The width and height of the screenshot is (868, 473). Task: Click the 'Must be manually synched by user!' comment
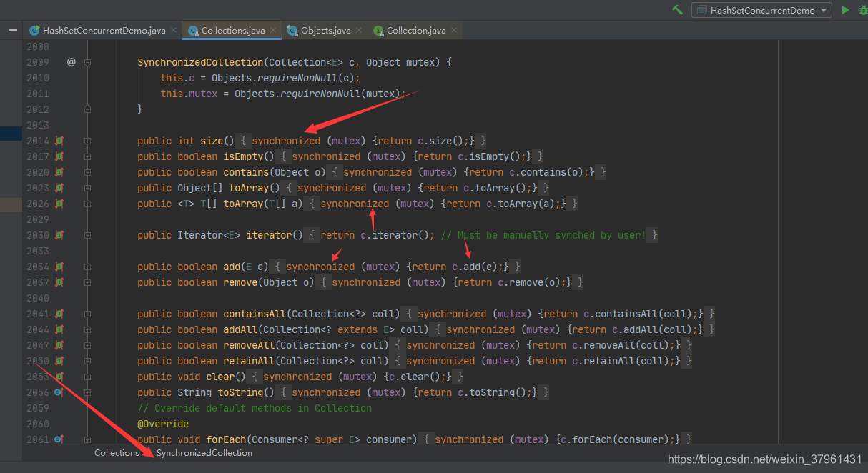tap(543, 235)
